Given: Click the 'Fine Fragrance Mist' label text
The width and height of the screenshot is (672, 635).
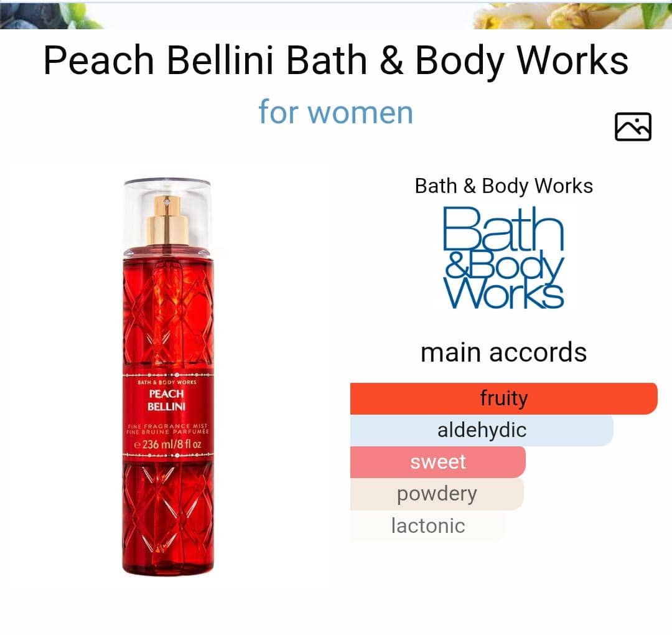Looking at the screenshot, I should (167, 426).
